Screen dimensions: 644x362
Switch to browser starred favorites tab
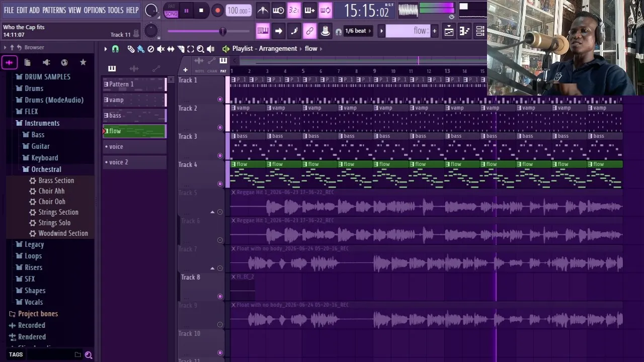(83, 62)
